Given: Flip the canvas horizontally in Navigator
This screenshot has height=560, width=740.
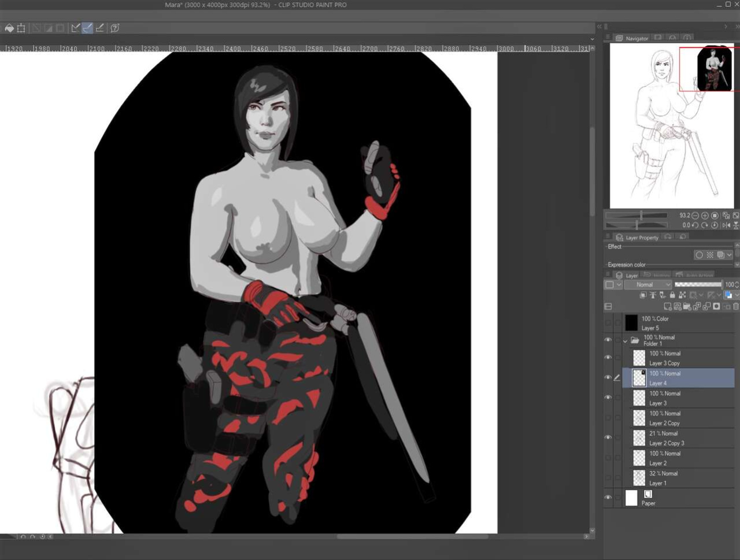Looking at the screenshot, I should pos(726,225).
